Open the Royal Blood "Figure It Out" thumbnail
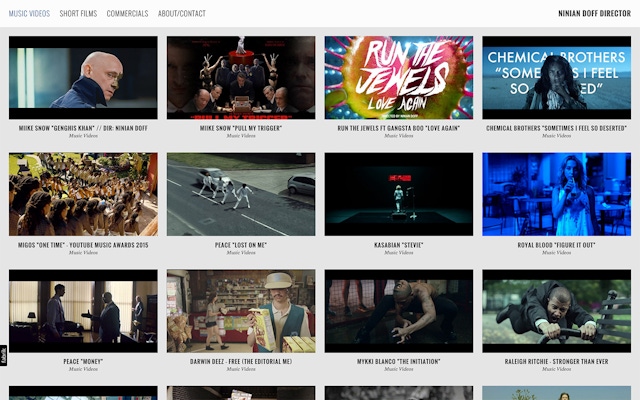The width and height of the screenshot is (640, 400). (556, 194)
